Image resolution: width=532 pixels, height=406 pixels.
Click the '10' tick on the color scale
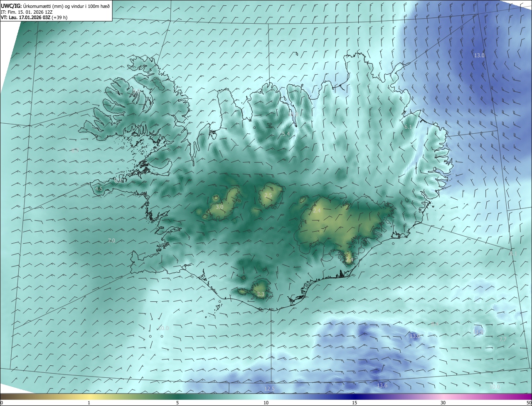(x=266, y=403)
